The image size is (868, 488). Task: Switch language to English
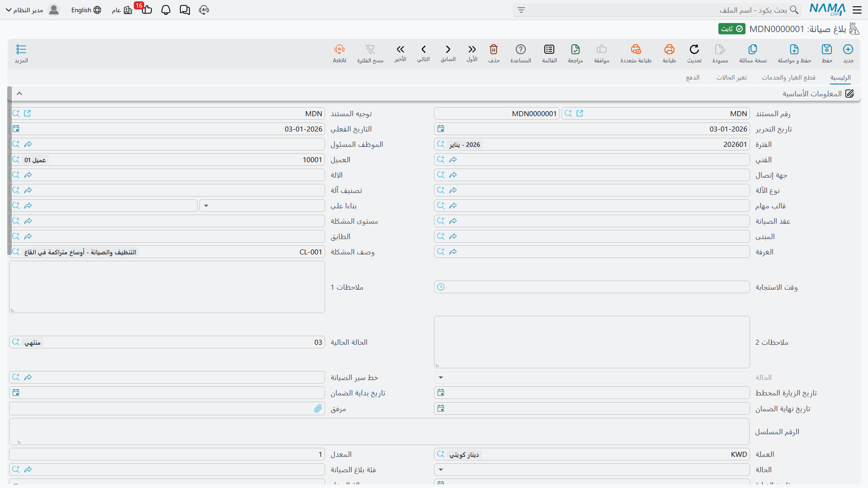click(86, 10)
